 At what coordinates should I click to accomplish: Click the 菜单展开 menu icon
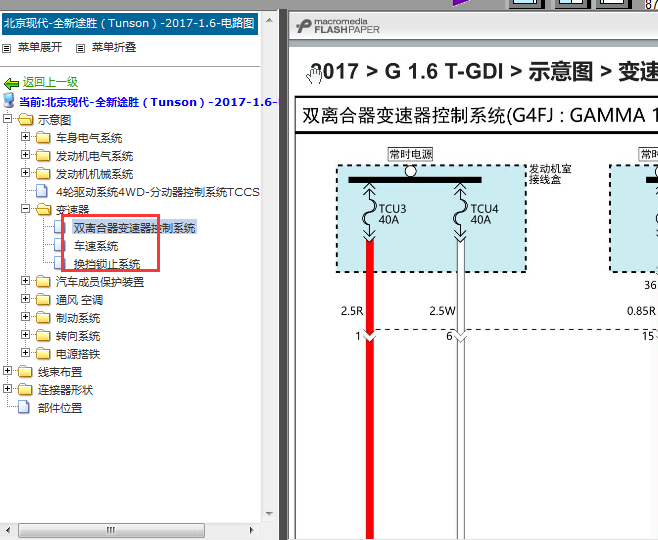pyautogui.click(x=8, y=48)
